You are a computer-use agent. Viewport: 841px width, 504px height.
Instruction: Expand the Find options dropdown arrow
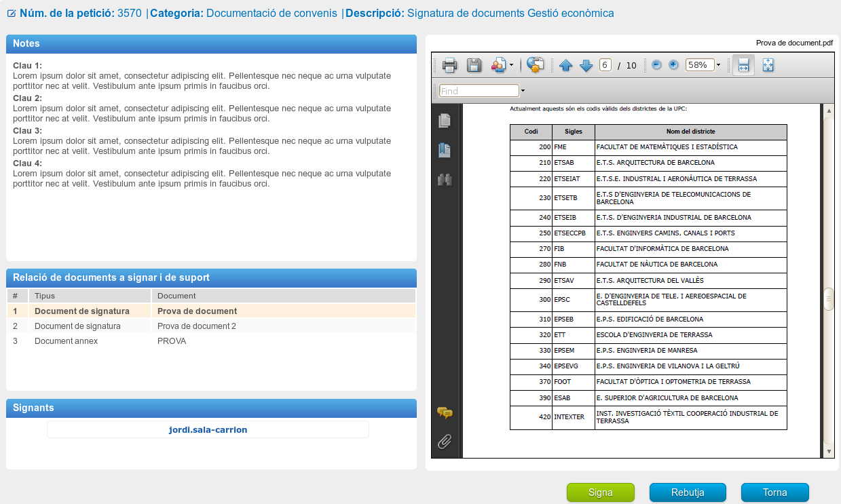coord(523,91)
